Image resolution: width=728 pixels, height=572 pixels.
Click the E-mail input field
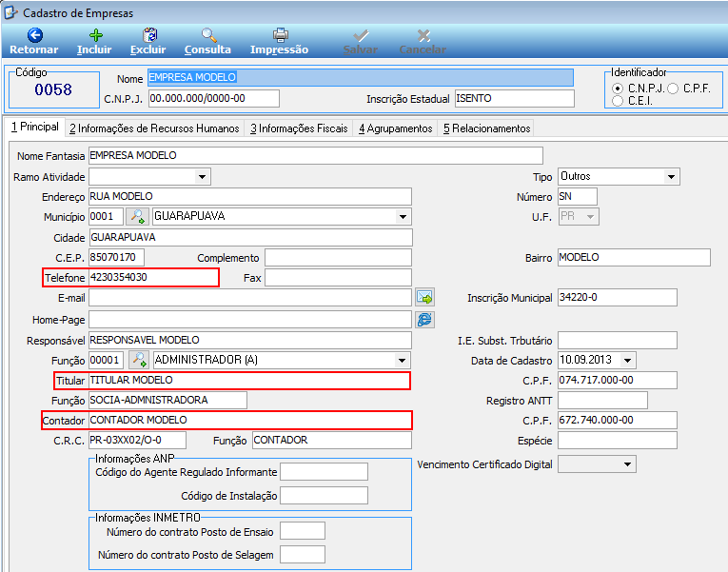point(249,298)
